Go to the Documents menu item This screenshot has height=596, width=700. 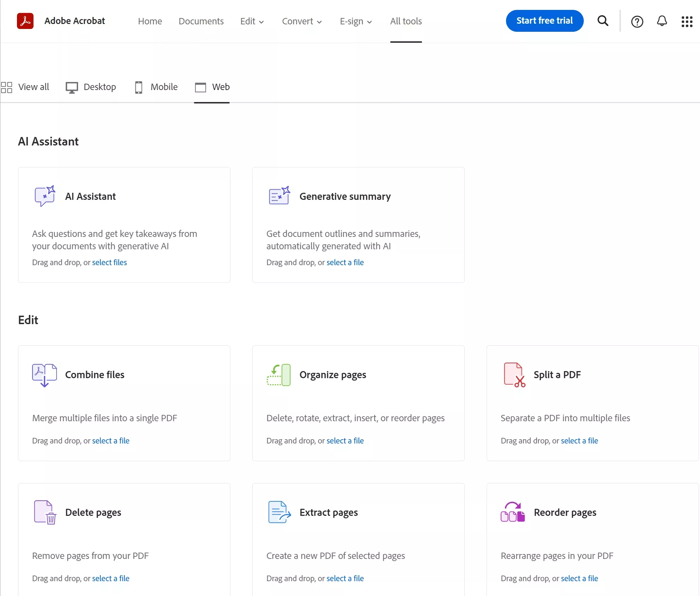(201, 21)
